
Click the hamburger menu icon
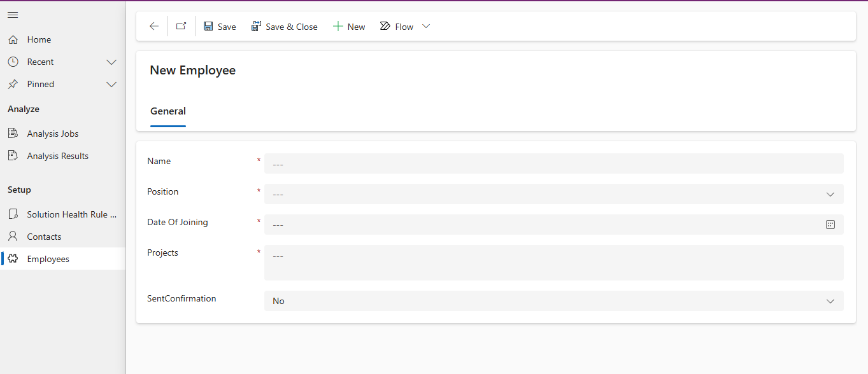13,15
